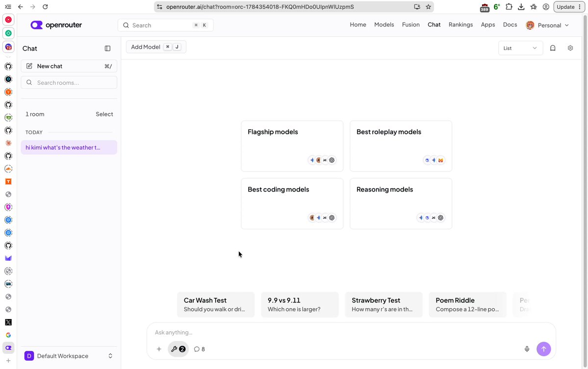This screenshot has height=369, width=588.
Task: Click the Add Model button
Action: (156, 47)
